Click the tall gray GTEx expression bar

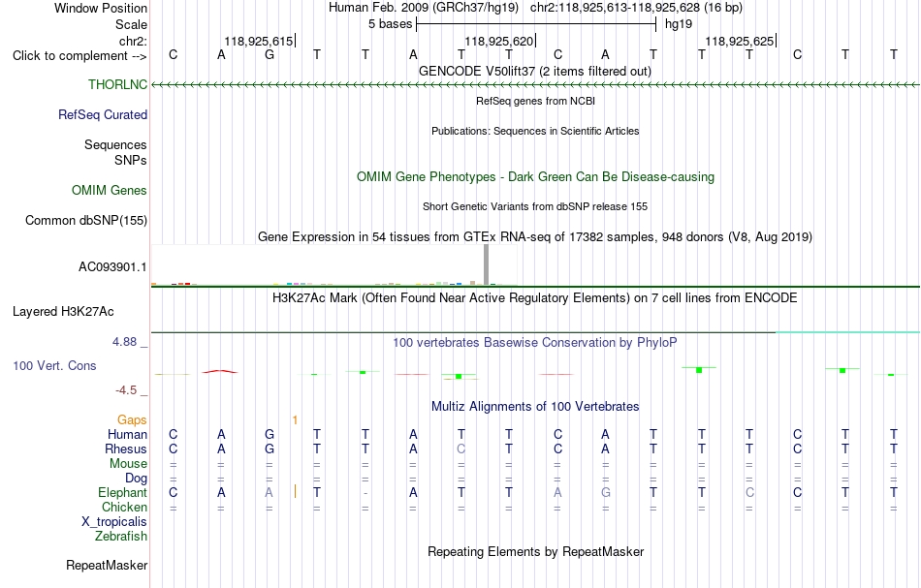[486, 264]
